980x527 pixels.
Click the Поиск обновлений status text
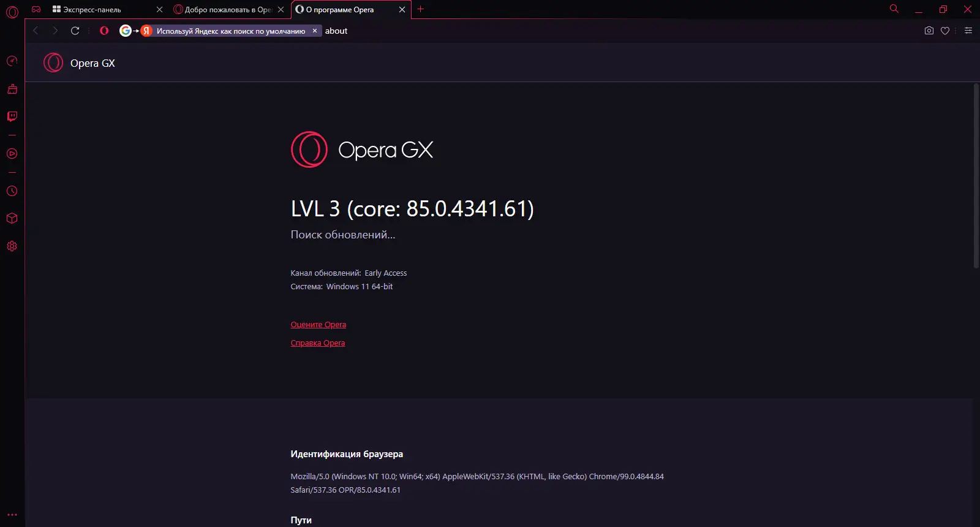tap(343, 235)
